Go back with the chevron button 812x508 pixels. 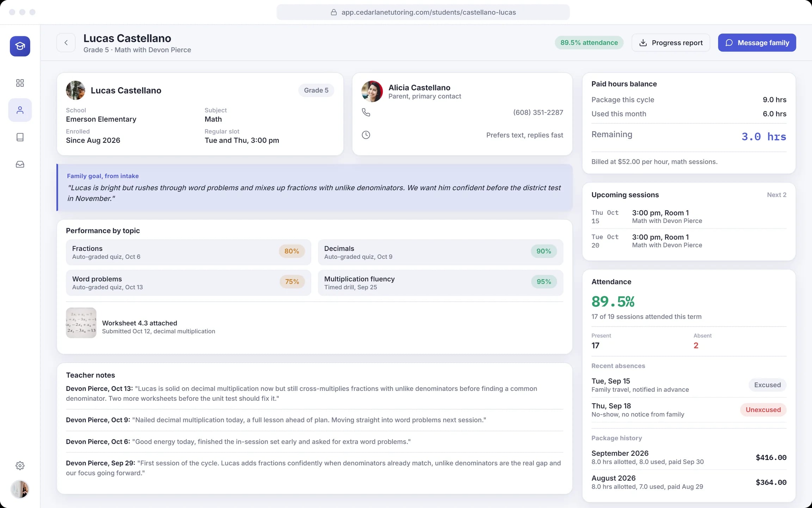pyautogui.click(x=66, y=43)
